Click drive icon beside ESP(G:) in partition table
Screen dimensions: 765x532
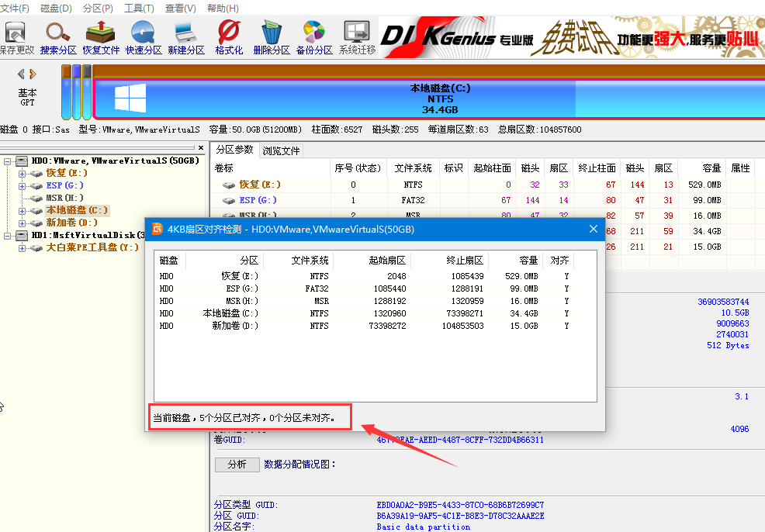[x=229, y=200]
